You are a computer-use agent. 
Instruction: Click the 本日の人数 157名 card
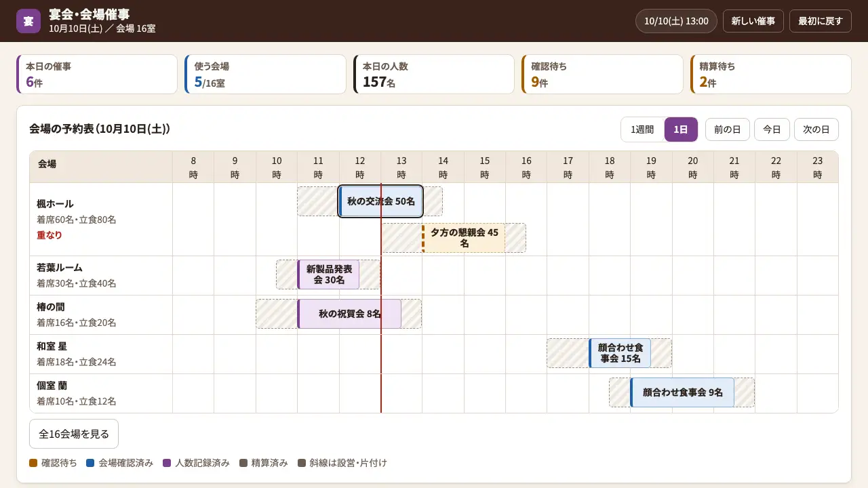click(434, 75)
